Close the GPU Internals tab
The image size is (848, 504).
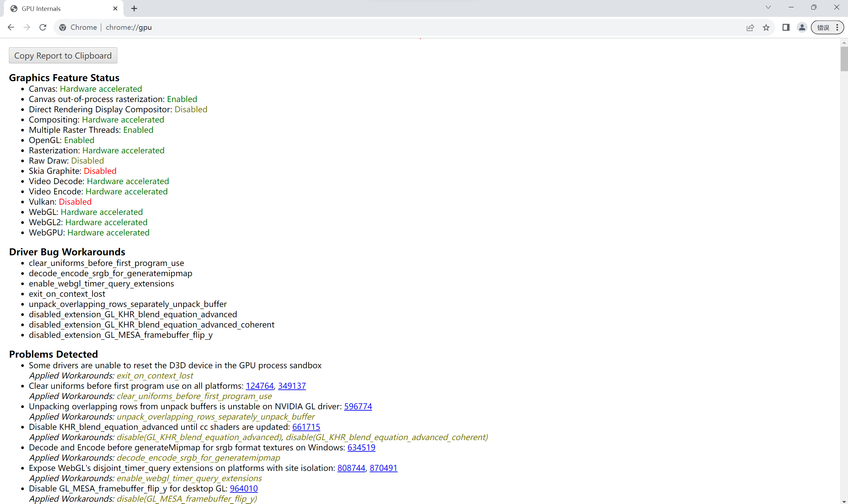click(x=115, y=9)
